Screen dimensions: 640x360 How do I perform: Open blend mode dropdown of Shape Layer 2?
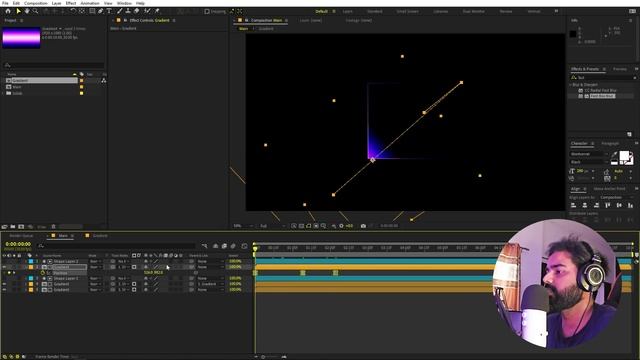coord(96,261)
